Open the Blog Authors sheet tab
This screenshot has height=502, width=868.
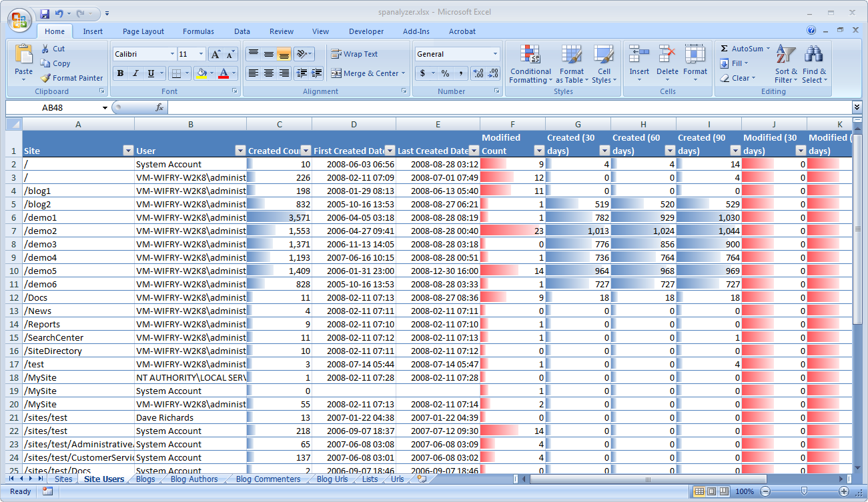193,479
